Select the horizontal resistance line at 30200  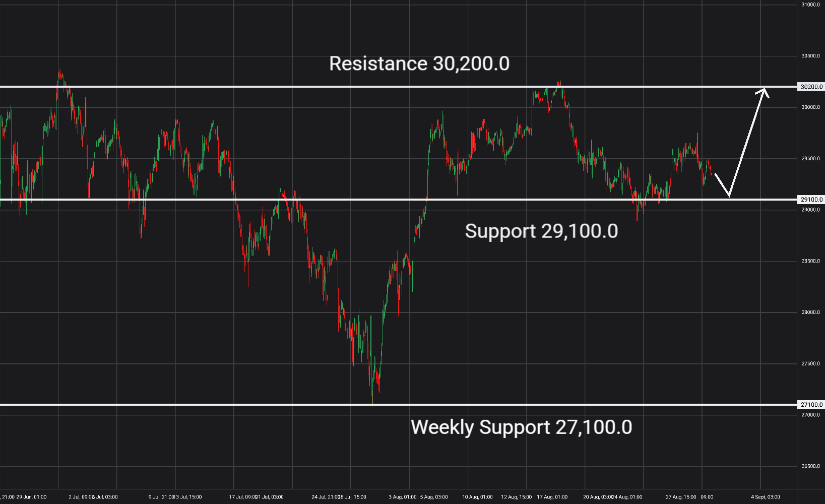coord(398,87)
